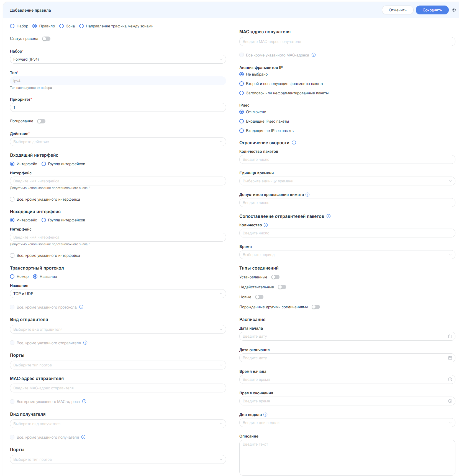Open Набор dropdown showing Forward (IPv4)
Viewport: 459px width, 476px height.
pos(118,59)
